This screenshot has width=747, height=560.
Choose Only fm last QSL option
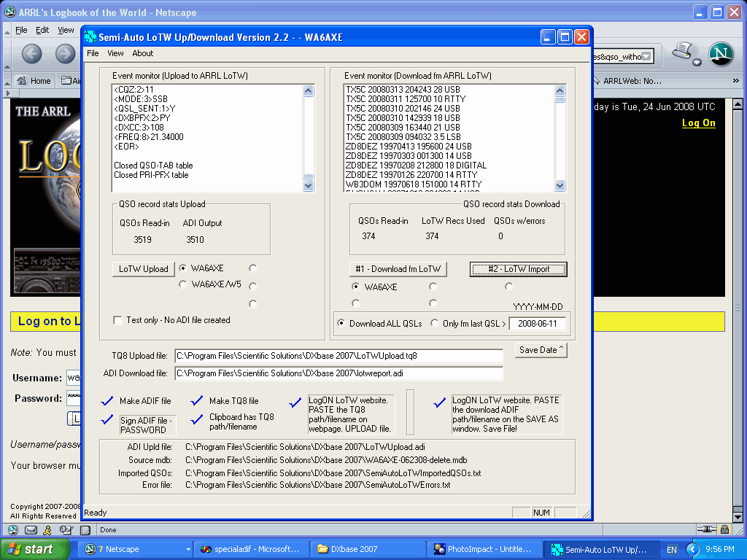click(435, 323)
